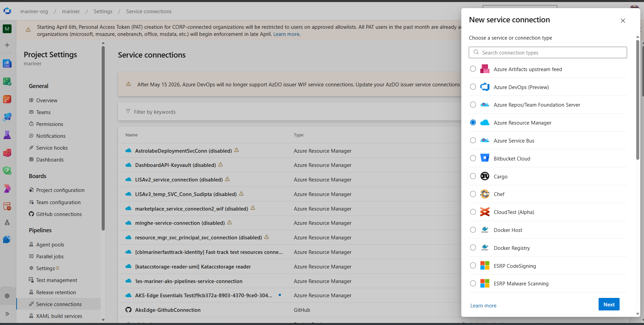Screen dimensions: 644x325
Task: Open GitHub connections under Boards
Action: [59, 214]
